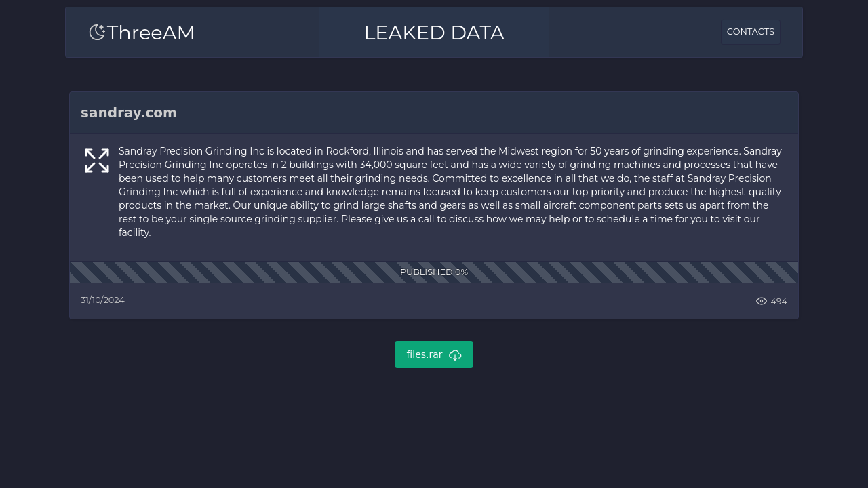This screenshot has height=488, width=868.
Task: Click the crescent moon logo icon
Action: [98, 32]
